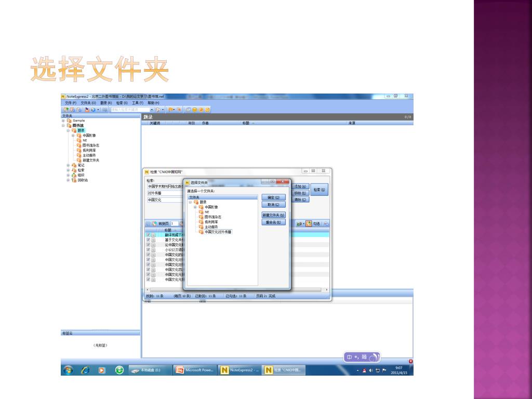Image resolution: width=532 pixels, height=399 pixels.
Task: Toggle checkbox for row 中国文化的
Action: coord(148,255)
